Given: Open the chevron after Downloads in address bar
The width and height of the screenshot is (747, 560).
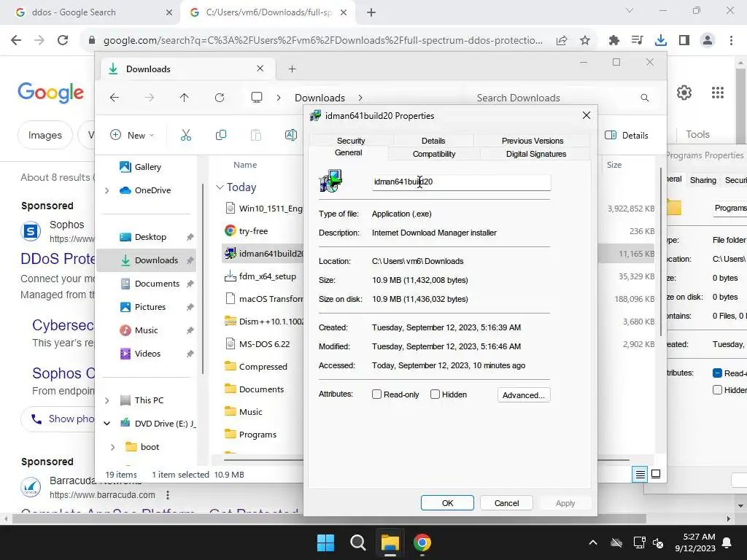Looking at the screenshot, I should tap(360, 98).
